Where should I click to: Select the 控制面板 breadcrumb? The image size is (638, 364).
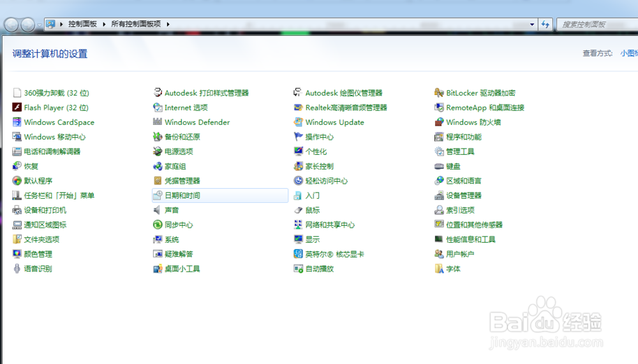[82, 24]
